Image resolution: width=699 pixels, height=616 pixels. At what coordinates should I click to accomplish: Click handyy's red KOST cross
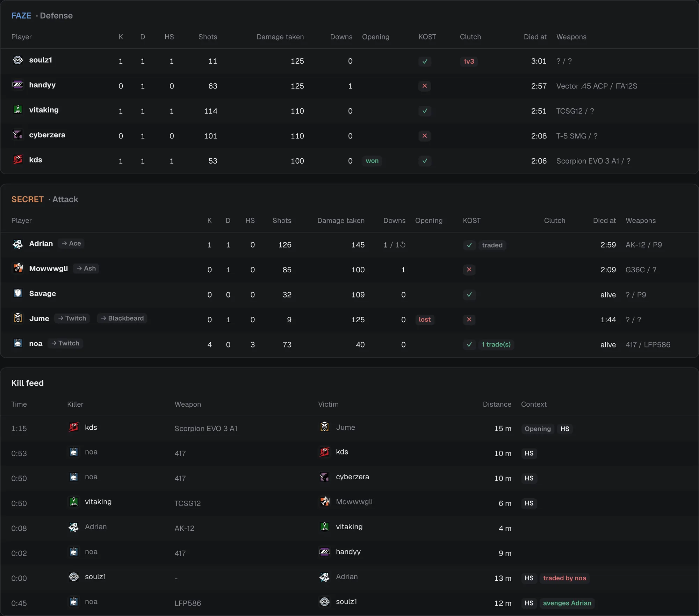[x=425, y=86]
